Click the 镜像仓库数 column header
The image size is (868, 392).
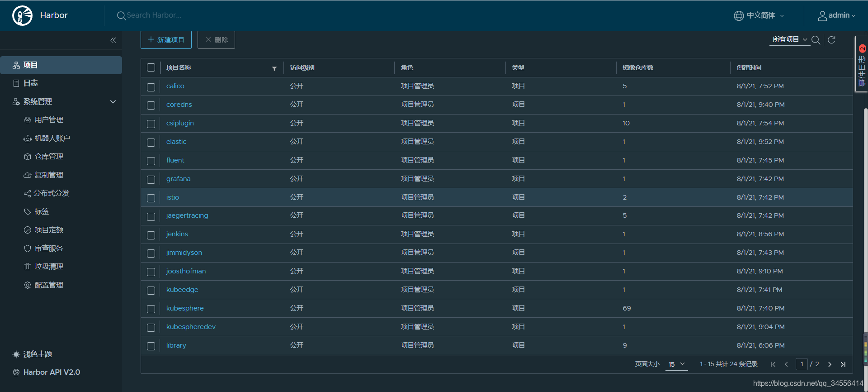pos(638,67)
